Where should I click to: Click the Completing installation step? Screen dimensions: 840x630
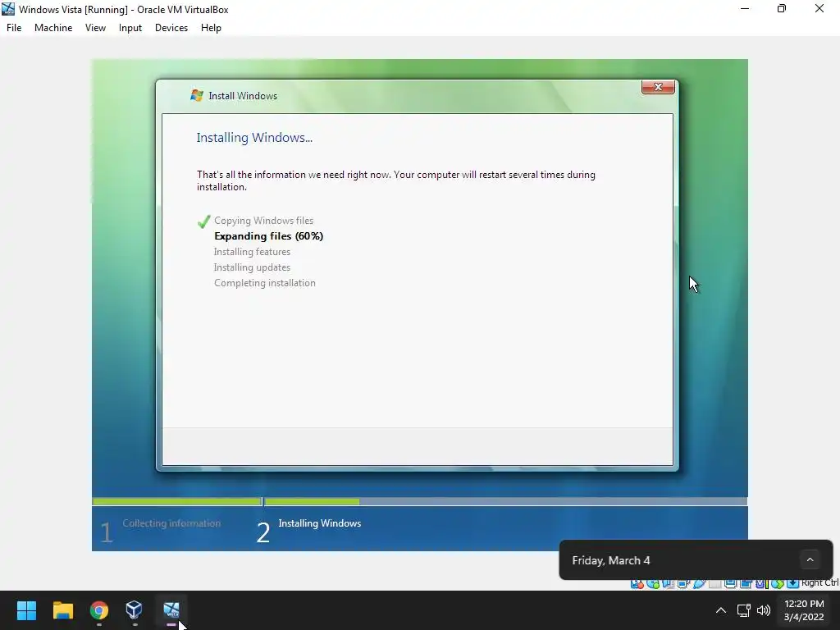265,283
